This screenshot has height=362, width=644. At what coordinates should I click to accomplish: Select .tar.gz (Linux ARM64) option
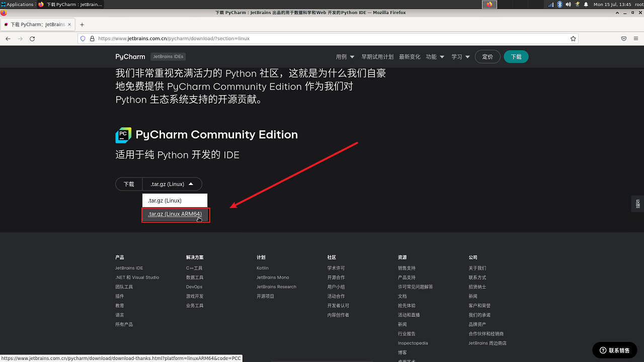point(175,214)
